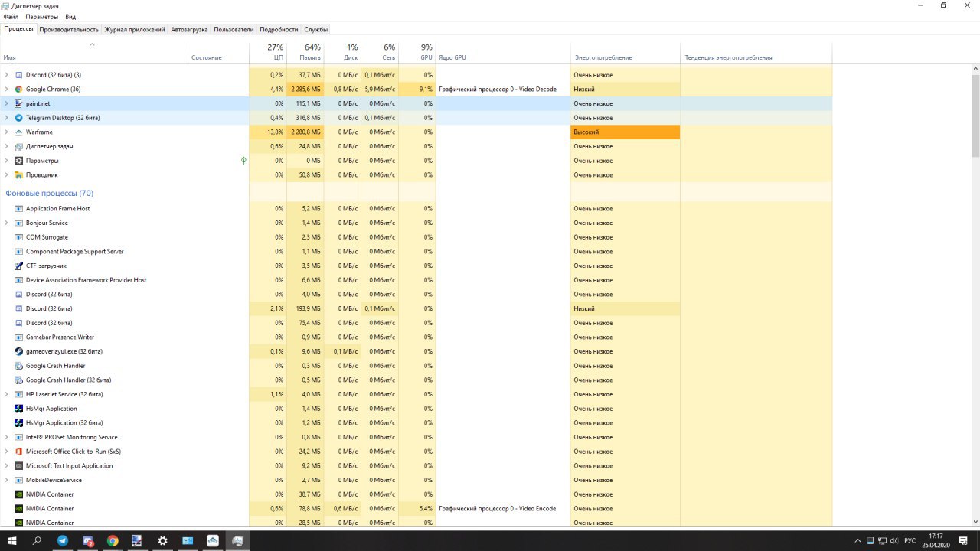Sort by the ЦП column header

coord(268,52)
